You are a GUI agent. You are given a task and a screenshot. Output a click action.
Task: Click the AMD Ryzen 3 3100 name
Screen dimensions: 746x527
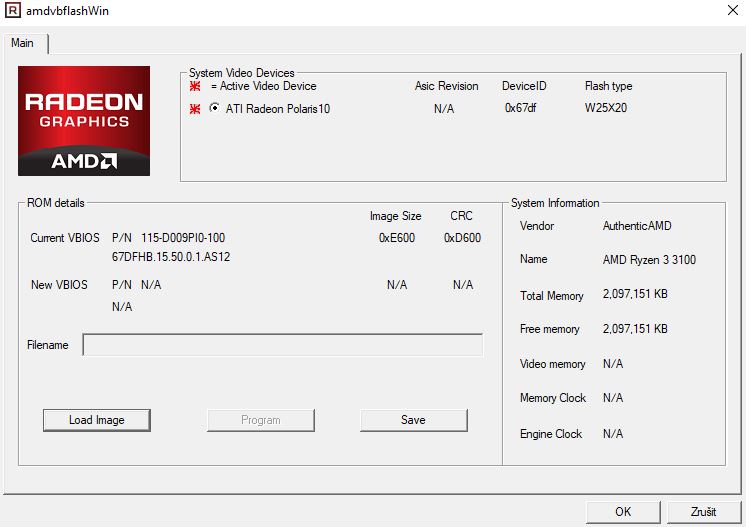(649, 260)
